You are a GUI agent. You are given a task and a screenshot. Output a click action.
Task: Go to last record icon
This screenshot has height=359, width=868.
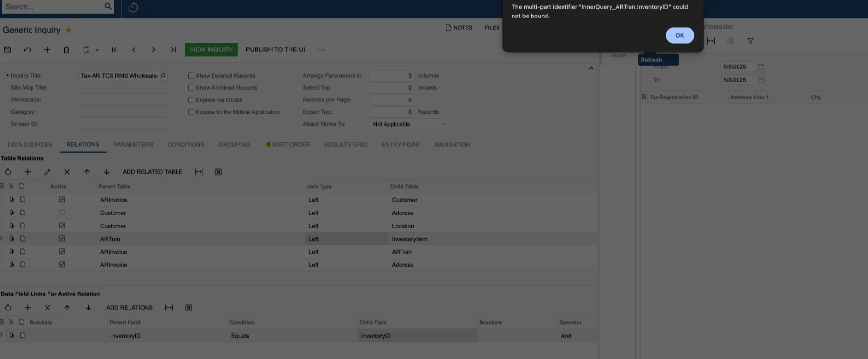173,49
